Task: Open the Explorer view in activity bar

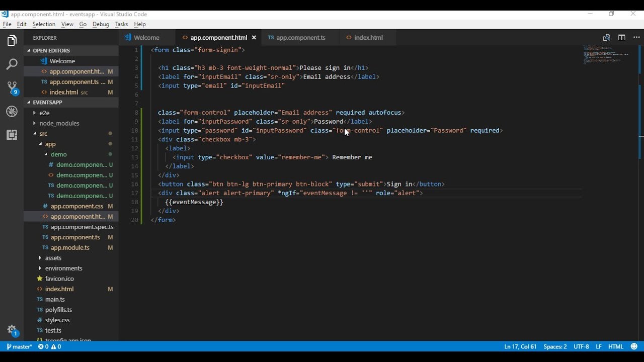Action: pyautogui.click(x=12, y=41)
